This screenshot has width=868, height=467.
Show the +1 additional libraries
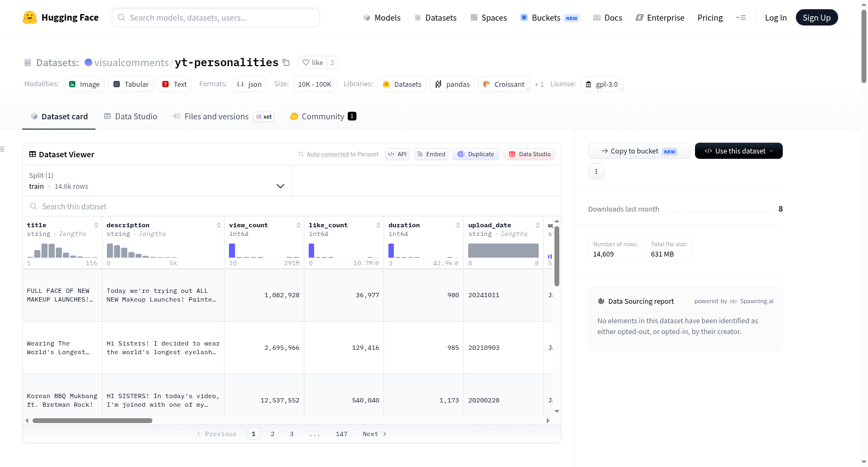(539, 84)
